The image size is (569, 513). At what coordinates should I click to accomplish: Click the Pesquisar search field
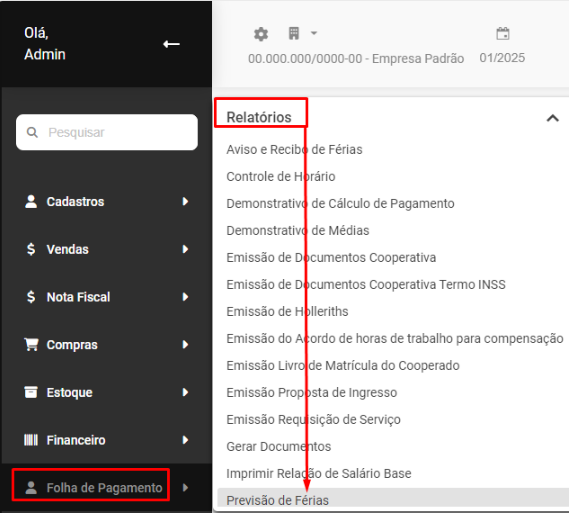[x=107, y=132]
